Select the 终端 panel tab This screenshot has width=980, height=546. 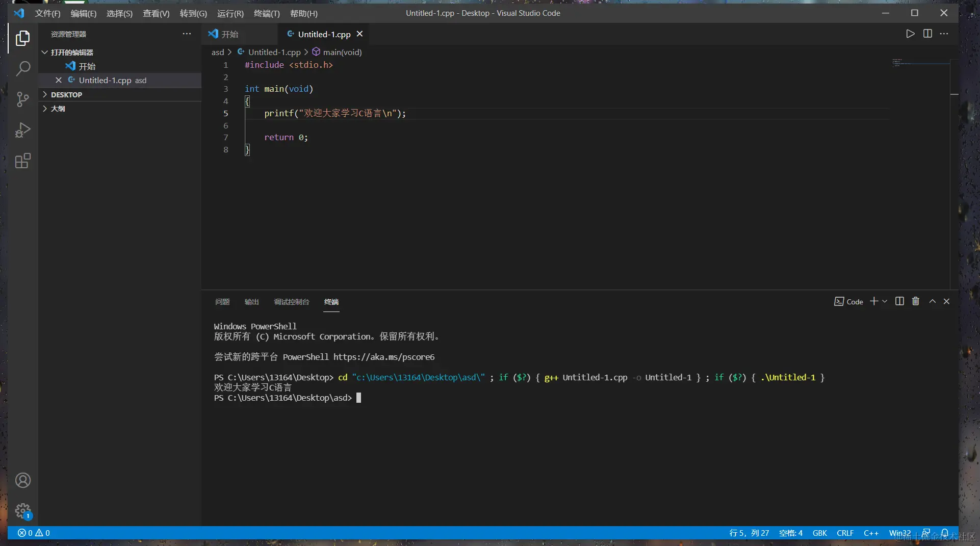click(331, 302)
